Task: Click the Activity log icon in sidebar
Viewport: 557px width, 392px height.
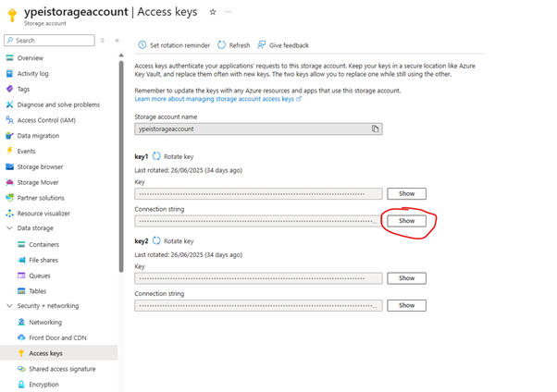Action: pyautogui.click(x=9, y=74)
